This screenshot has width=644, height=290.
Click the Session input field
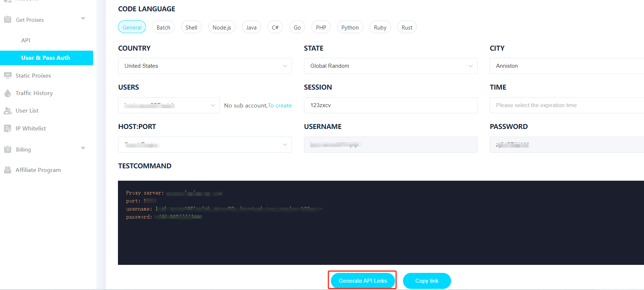click(390, 105)
